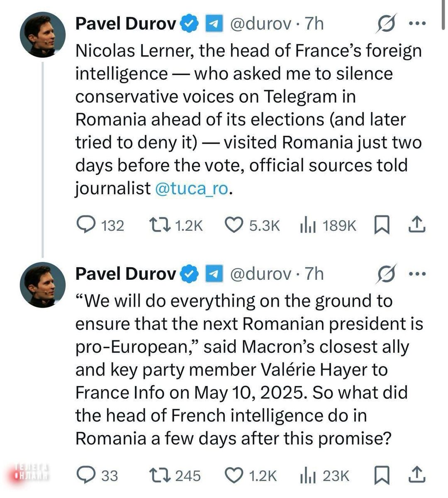The height and width of the screenshot is (498, 448).
Task: View analytics of the 189K views tweet
Action: pyautogui.click(x=308, y=225)
